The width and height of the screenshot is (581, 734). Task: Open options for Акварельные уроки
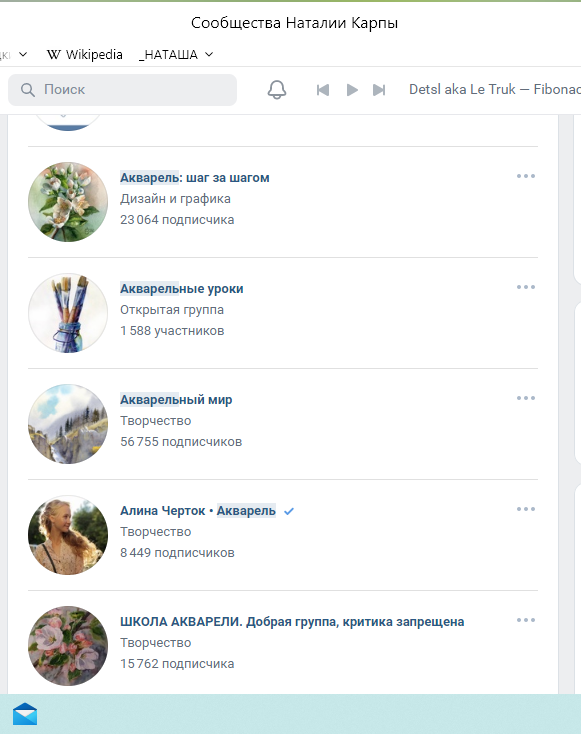point(526,287)
